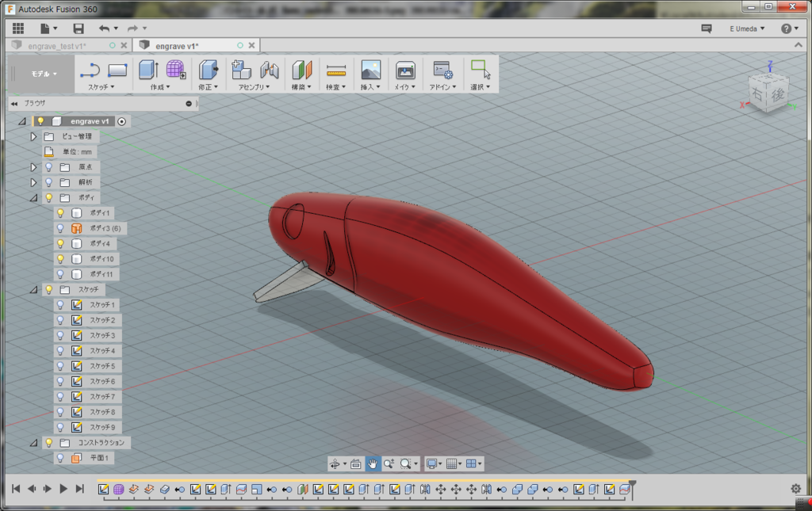Open the アセンブリ toolbar menu

254,87
